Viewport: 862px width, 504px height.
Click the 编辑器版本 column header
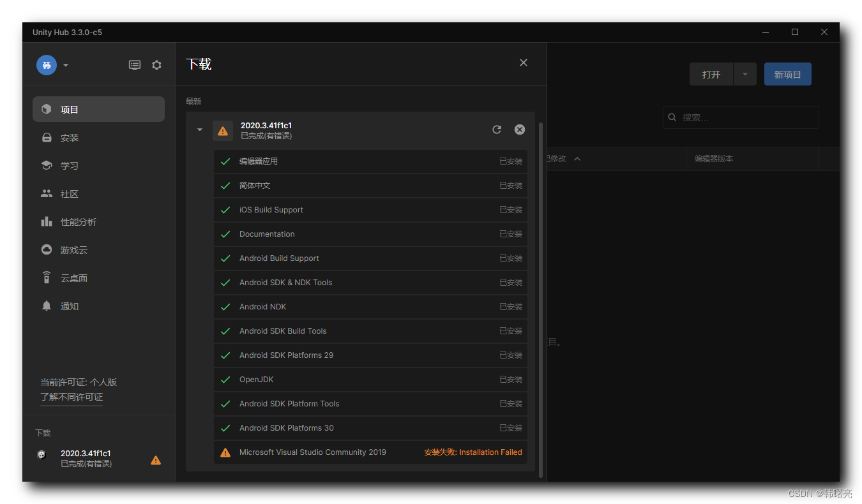point(714,159)
